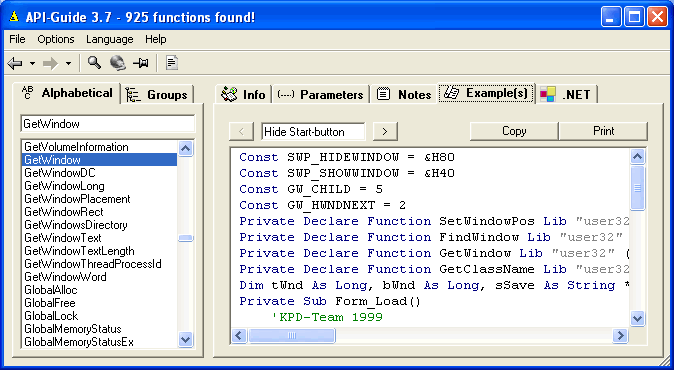Click the function list scroll up arrow
674x370 pixels.
186,149
